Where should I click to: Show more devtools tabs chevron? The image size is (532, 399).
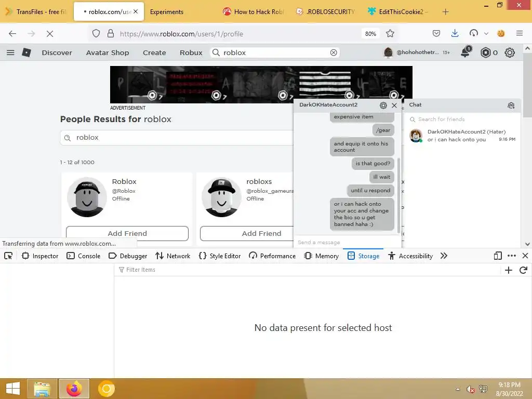444,256
